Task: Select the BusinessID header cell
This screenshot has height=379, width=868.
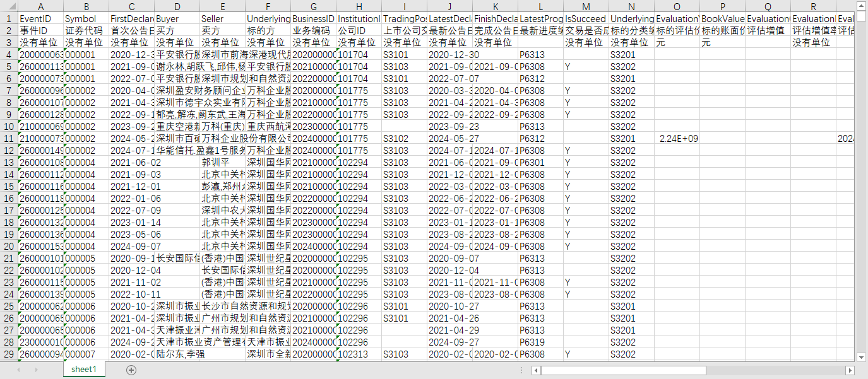Action: click(x=313, y=19)
